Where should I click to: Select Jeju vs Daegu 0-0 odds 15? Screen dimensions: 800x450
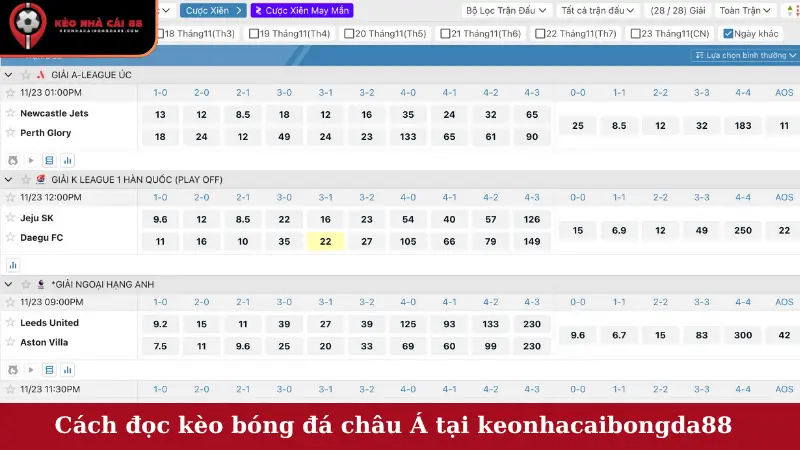[x=578, y=230]
